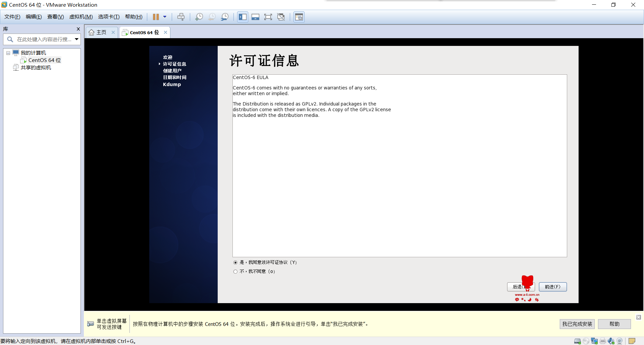Click the 前进(F) forward button

(553, 287)
